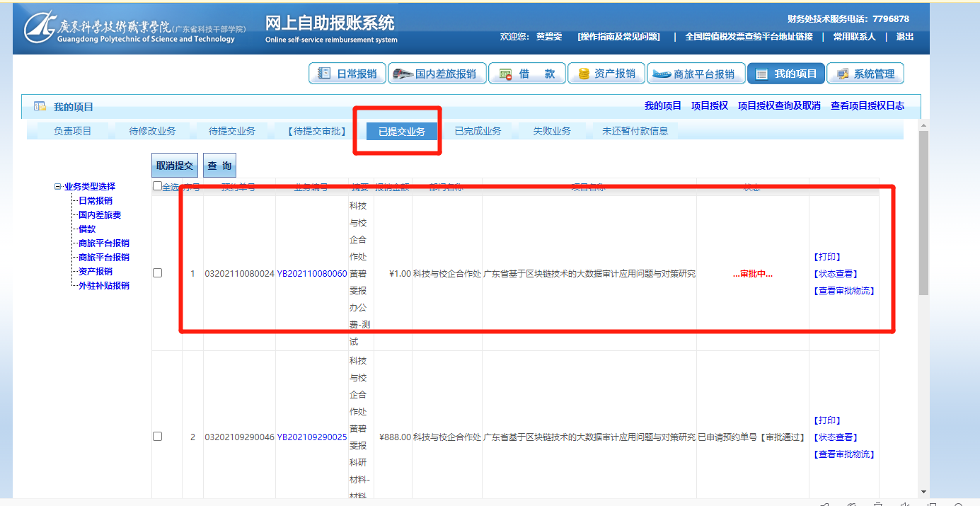Open the 操作指南及常见问题 link
Viewport: 980px width, 506px height.
point(619,37)
